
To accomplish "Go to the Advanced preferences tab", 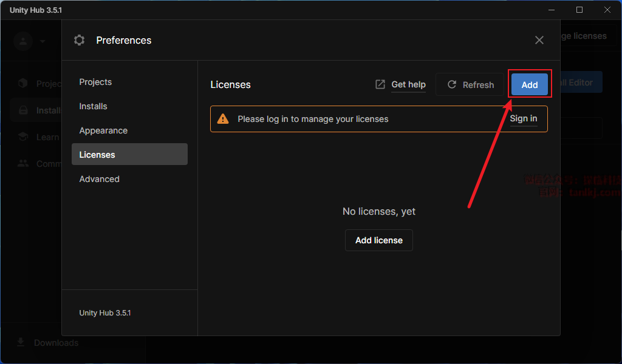I will pos(99,179).
